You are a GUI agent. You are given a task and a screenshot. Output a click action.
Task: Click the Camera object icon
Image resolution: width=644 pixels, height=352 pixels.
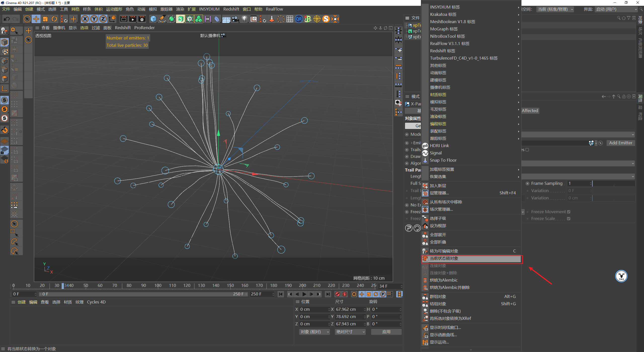235,19
